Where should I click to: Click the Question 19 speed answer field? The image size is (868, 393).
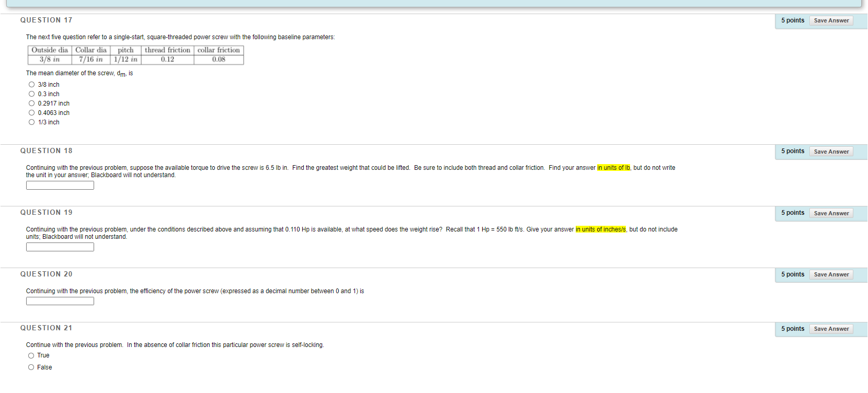(60, 247)
